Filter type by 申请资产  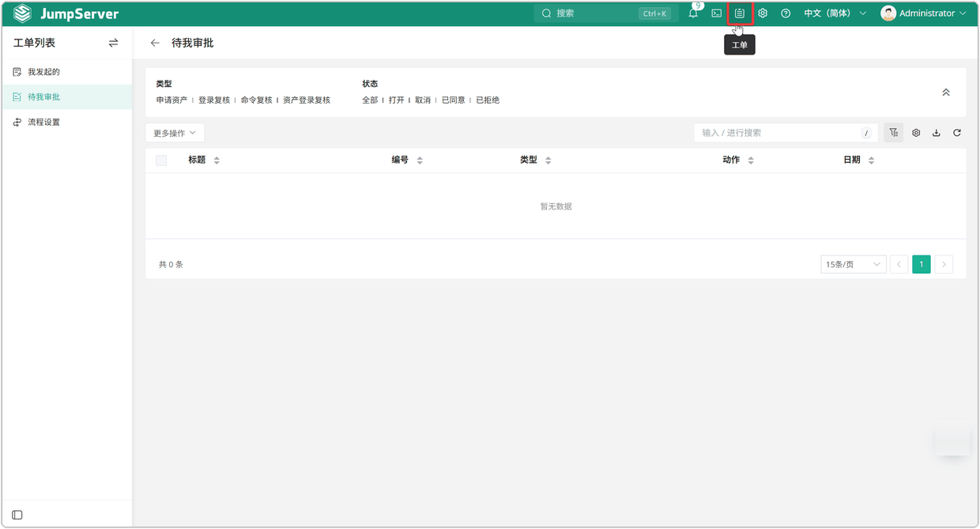[x=171, y=100]
